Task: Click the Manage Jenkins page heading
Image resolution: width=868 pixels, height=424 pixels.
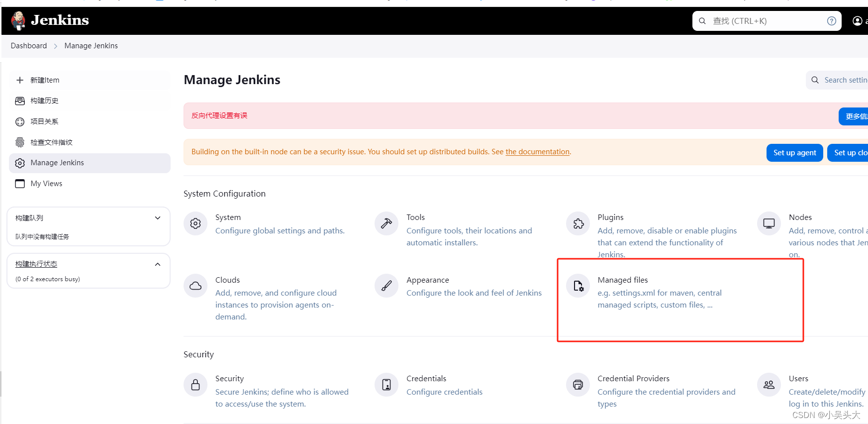Action: pyautogui.click(x=232, y=80)
